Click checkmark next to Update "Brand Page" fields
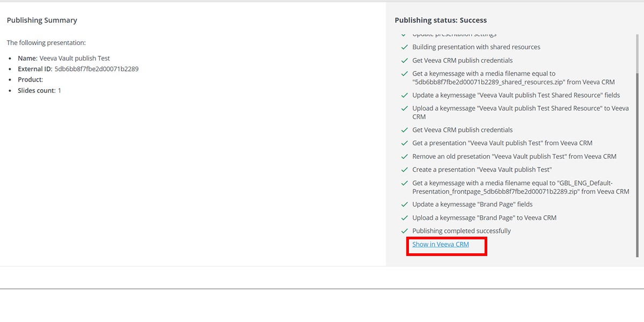The height and width of the screenshot is (322, 644). (405, 204)
